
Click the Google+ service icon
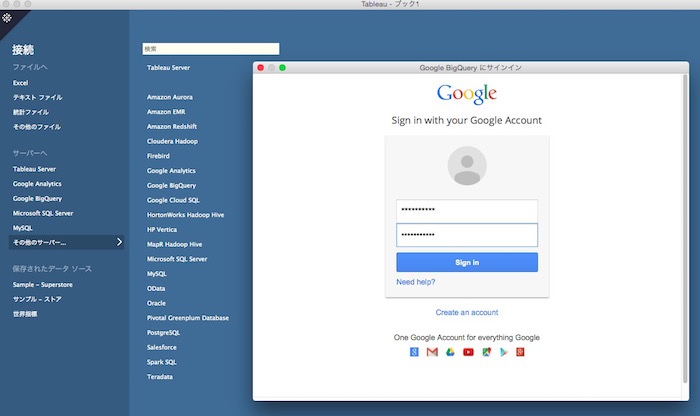[414, 352]
